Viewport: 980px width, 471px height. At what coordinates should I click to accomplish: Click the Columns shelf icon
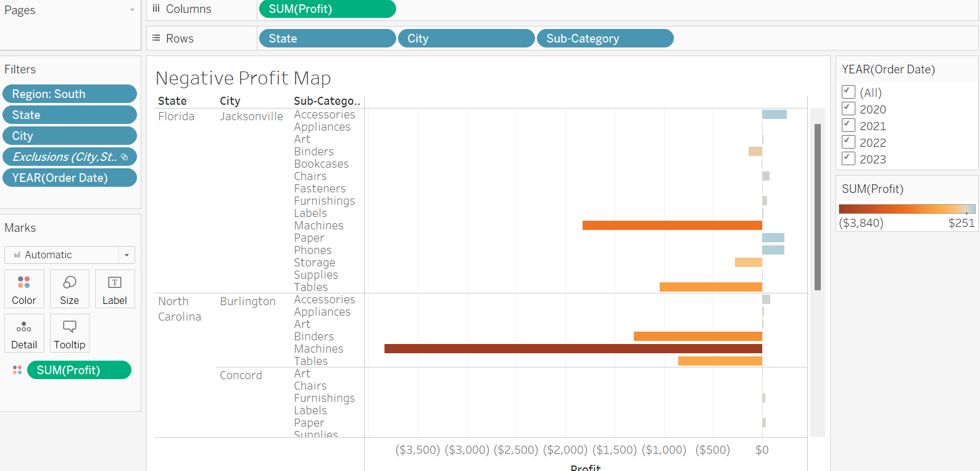(156, 9)
